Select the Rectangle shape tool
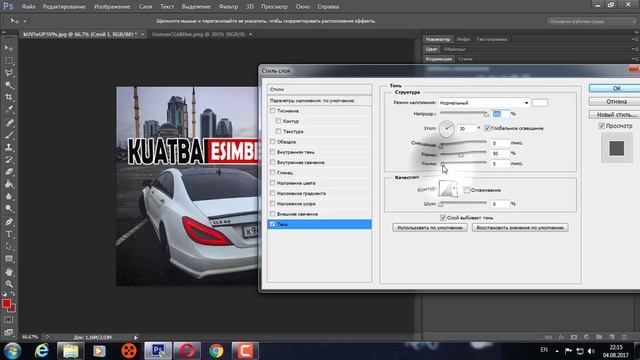640x360 pixels. point(9,259)
